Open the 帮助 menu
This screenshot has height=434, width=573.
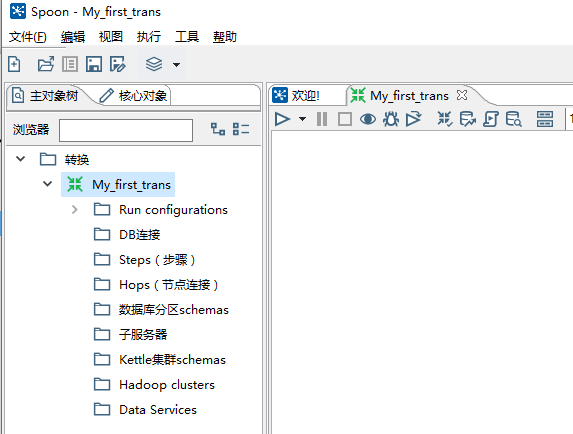pyautogui.click(x=225, y=37)
